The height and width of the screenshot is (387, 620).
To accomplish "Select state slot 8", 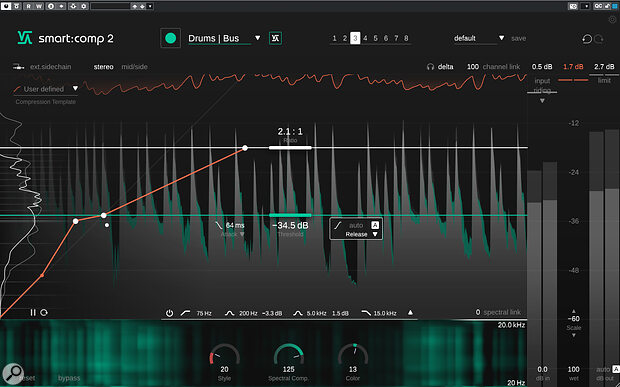I will (x=406, y=38).
